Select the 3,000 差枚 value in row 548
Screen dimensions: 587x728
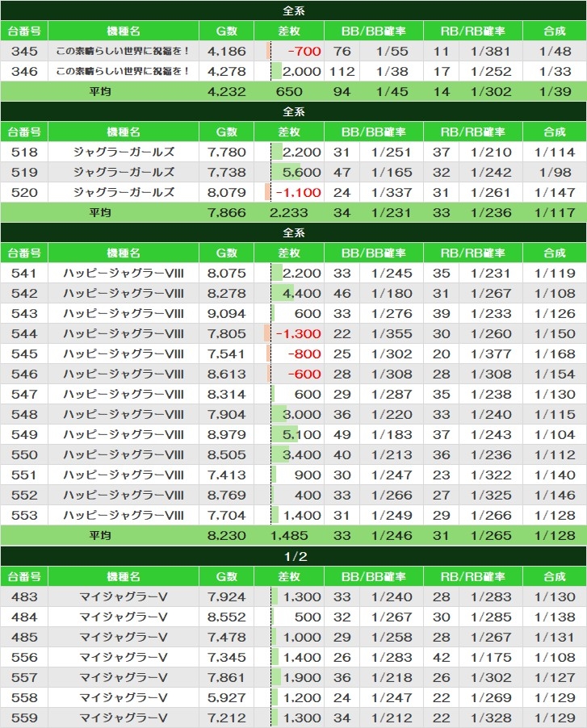(301, 415)
